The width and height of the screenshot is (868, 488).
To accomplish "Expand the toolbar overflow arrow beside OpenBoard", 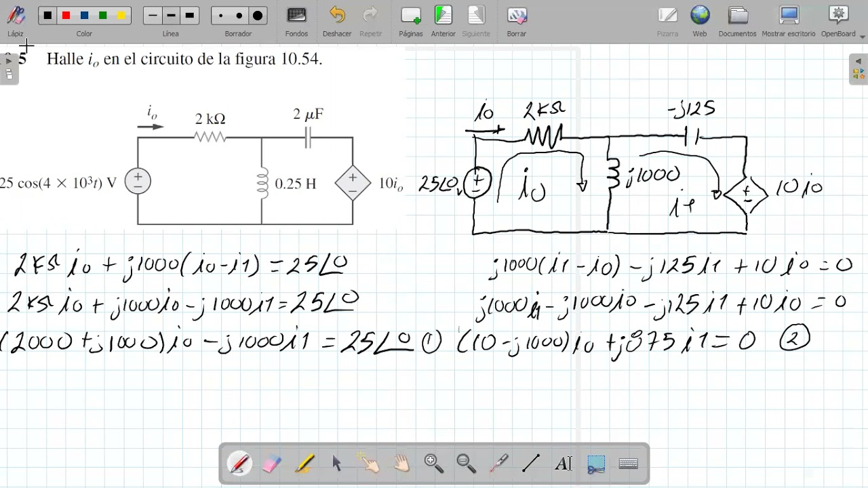I will (863, 36).
